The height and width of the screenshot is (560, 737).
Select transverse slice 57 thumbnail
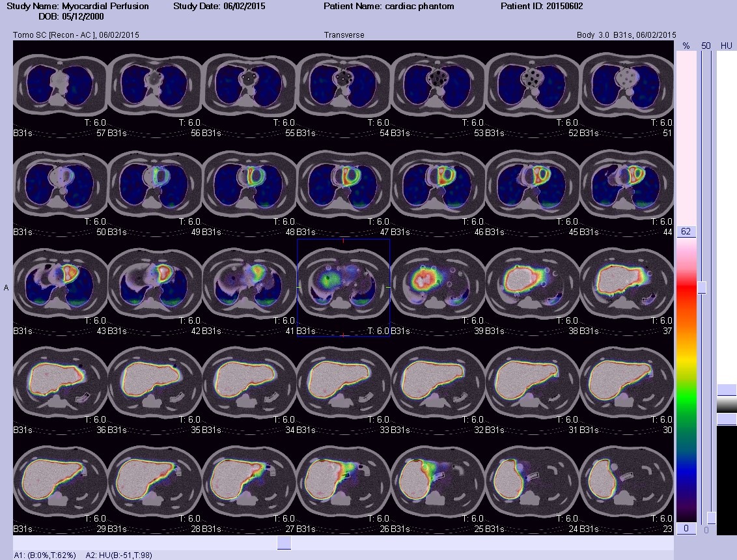coord(60,89)
